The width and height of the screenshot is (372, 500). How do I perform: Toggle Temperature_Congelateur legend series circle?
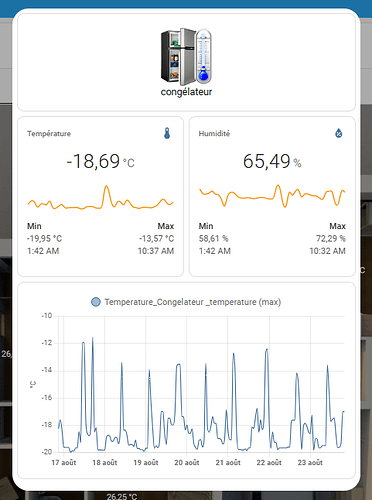click(x=96, y=302)
